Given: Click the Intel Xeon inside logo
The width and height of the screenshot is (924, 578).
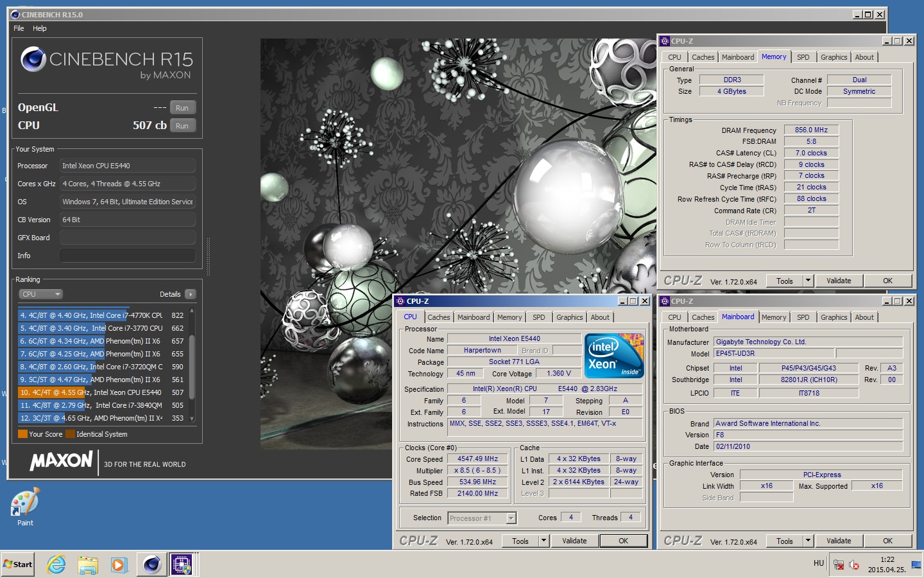Looking at the screenshot, I should tap(614, 355).
